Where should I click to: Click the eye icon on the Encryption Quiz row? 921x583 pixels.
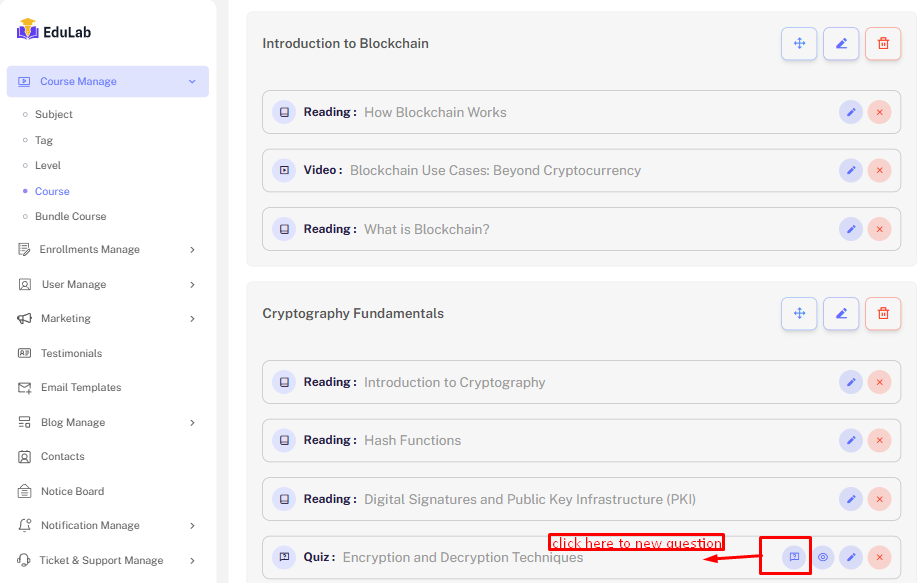(823, 557)
